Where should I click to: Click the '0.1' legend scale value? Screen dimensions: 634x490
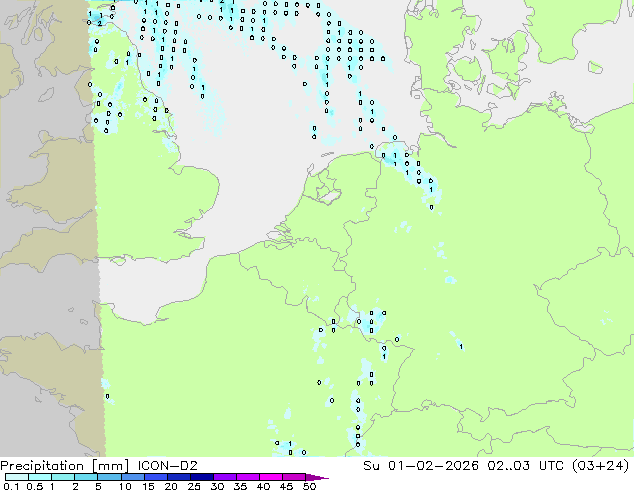[x=11, y=486]
